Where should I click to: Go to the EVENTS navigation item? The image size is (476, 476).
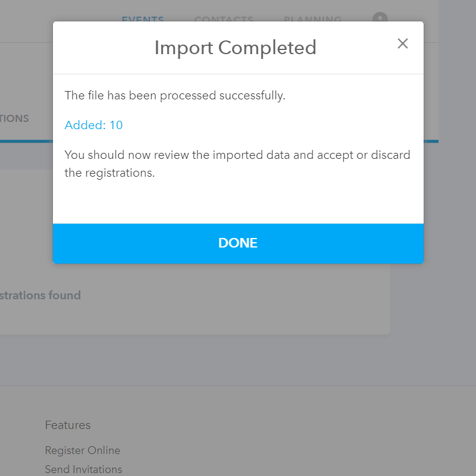click(143, 19)
